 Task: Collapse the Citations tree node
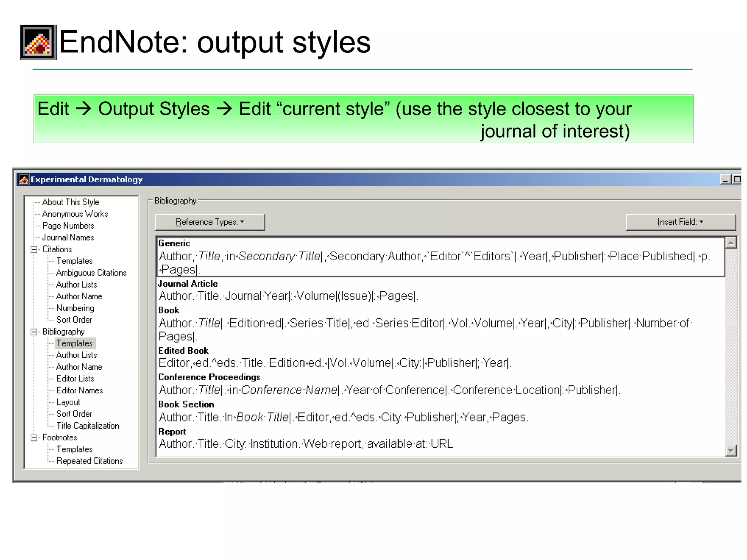pos(34,249)
